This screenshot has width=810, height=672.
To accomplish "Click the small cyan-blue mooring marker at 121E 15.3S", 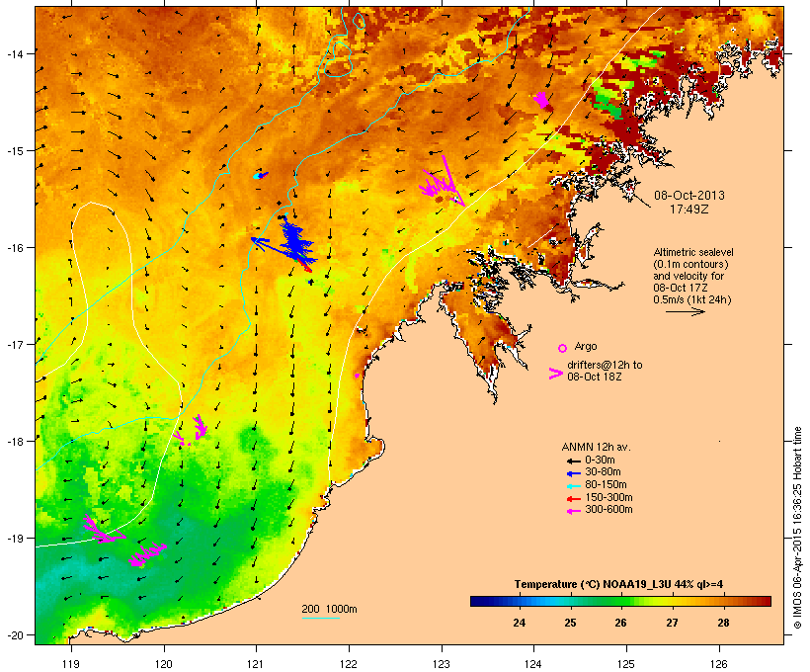I will coord(261,175).
